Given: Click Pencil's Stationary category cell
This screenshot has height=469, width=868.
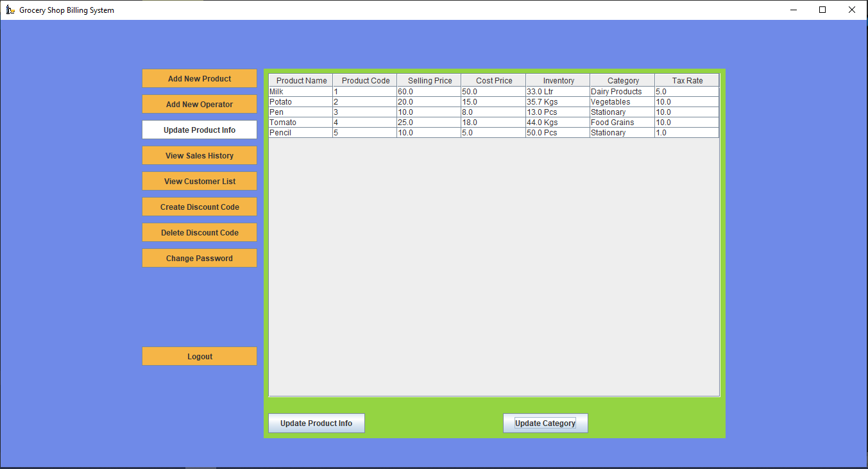Looking at the screenshot, I should tap(622, 133).
